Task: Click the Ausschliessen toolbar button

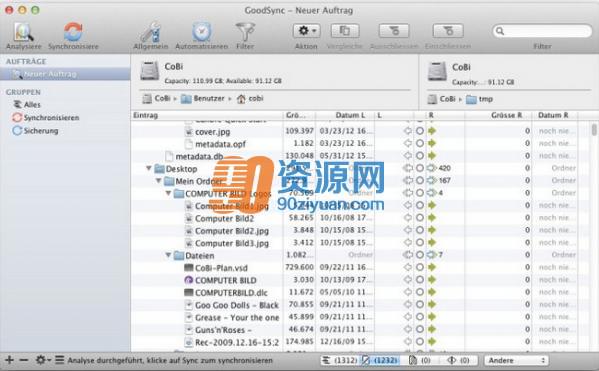Action: click(394, 31)
